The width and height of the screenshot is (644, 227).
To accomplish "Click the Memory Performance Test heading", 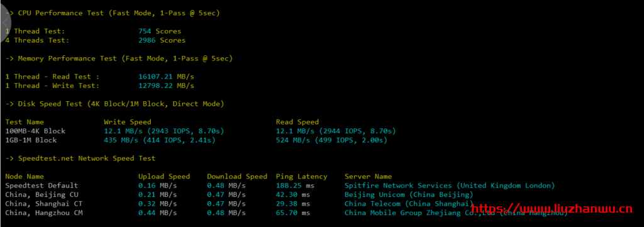I will pos(119,58).
